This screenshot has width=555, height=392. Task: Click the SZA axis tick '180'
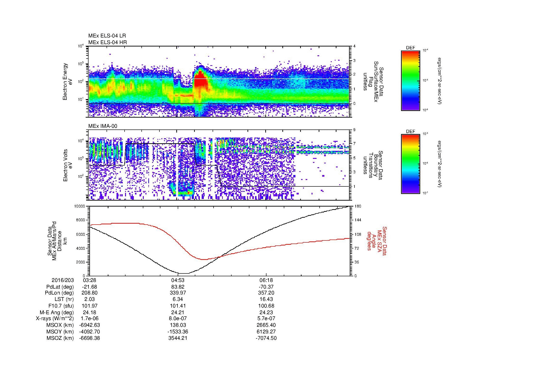click(x=358, y=206)
